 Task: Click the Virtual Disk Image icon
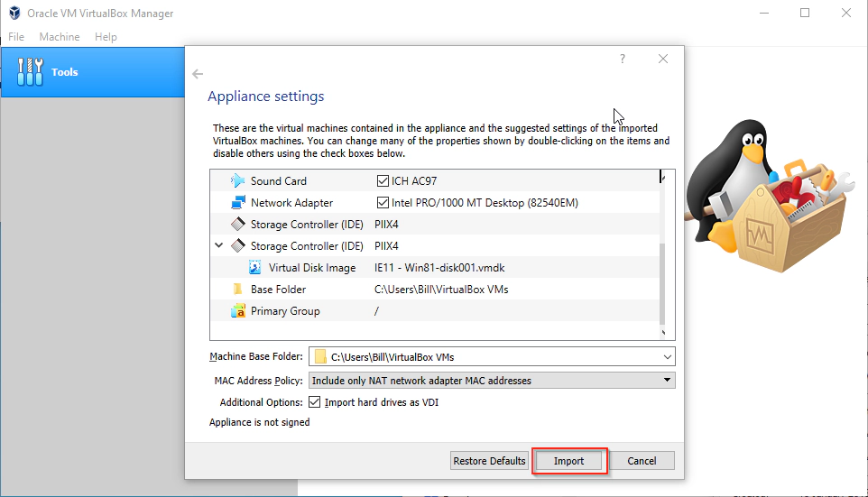tap(256, 268)
